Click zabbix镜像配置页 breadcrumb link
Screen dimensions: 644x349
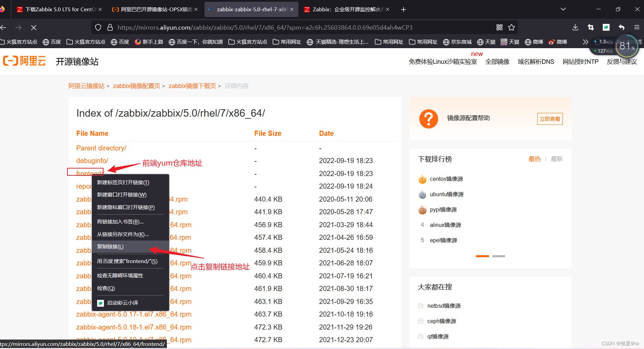click(x=137, y=86)
